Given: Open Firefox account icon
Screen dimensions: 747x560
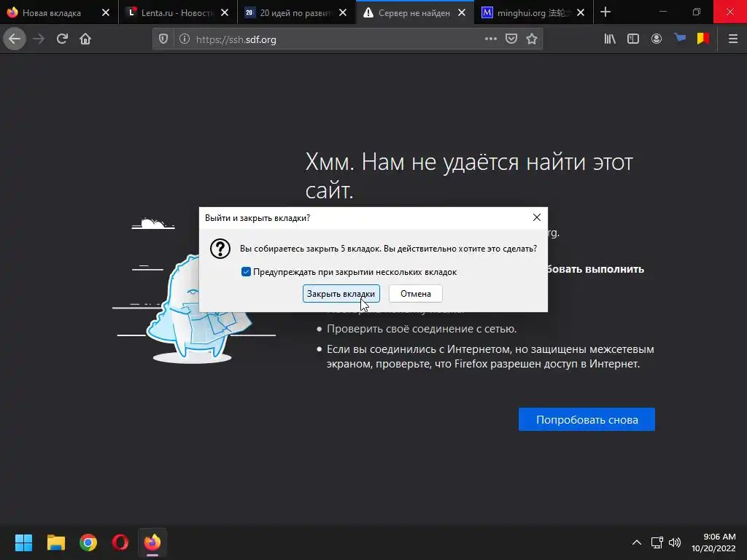Looking at the screenshot, I should tap(657, 39).
